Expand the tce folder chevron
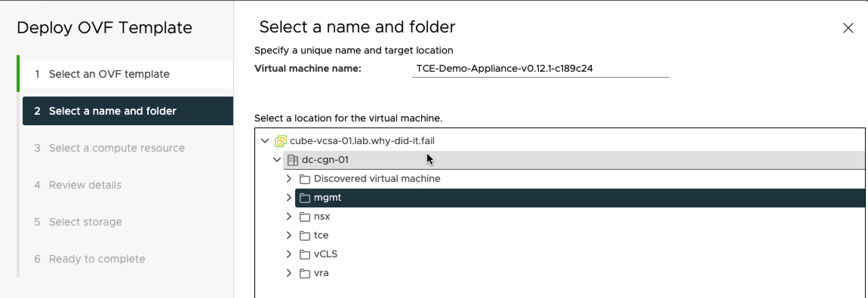The width and height of the screenshot is (868, 298). coord(289,235)
